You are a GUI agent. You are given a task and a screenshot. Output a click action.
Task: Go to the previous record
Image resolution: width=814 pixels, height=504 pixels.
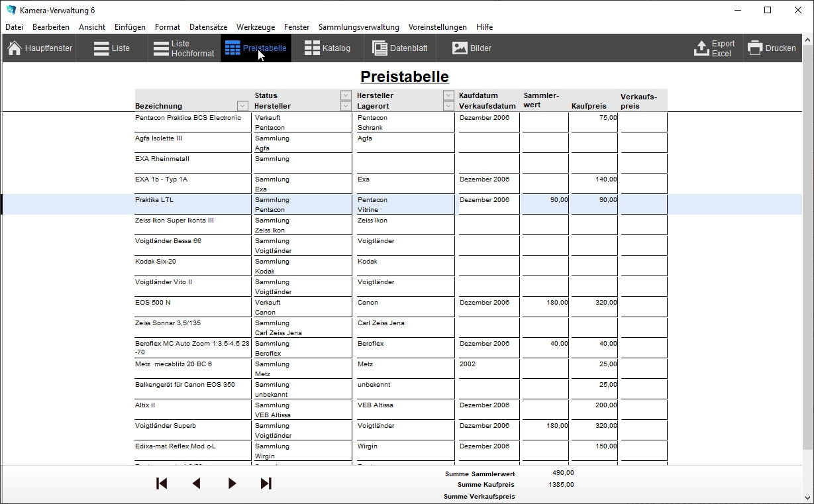196,483
